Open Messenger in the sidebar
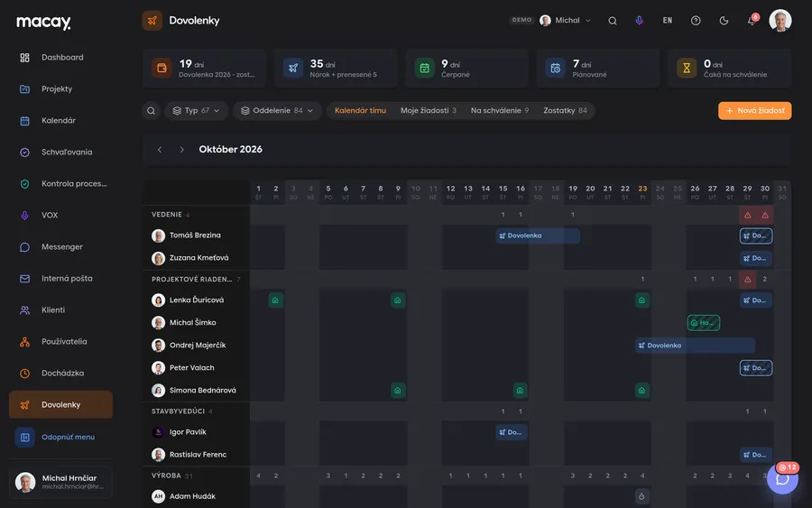The height and width of the screenshot is (508, 812). click(60, 247)
